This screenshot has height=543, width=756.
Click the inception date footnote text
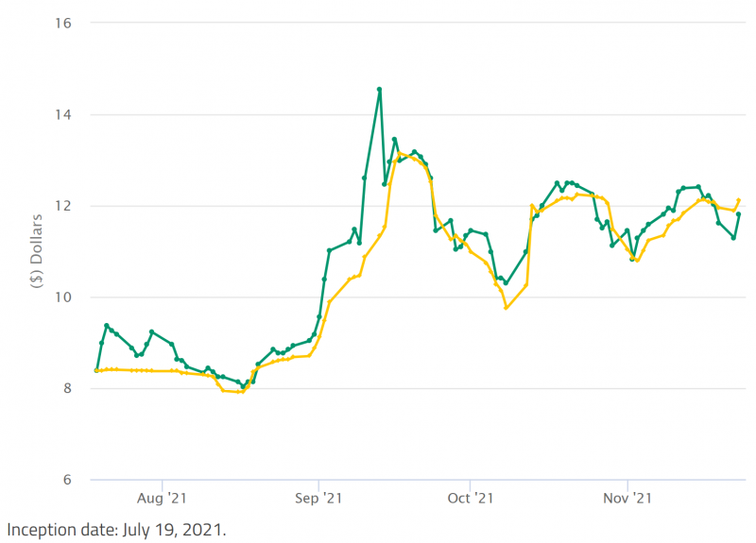pyautogui.click(x=116, y=530)
